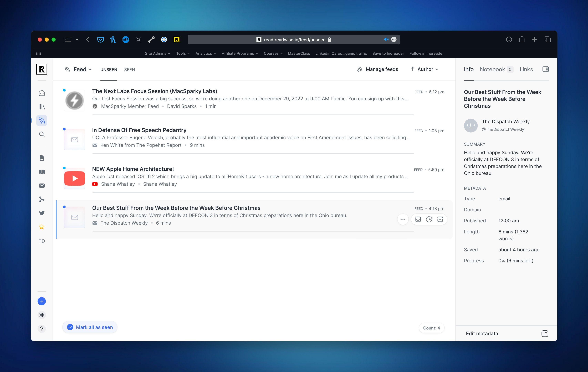588x372 pixels.
Task: Switch to the SEEN tab
Action: click(129, 70)
